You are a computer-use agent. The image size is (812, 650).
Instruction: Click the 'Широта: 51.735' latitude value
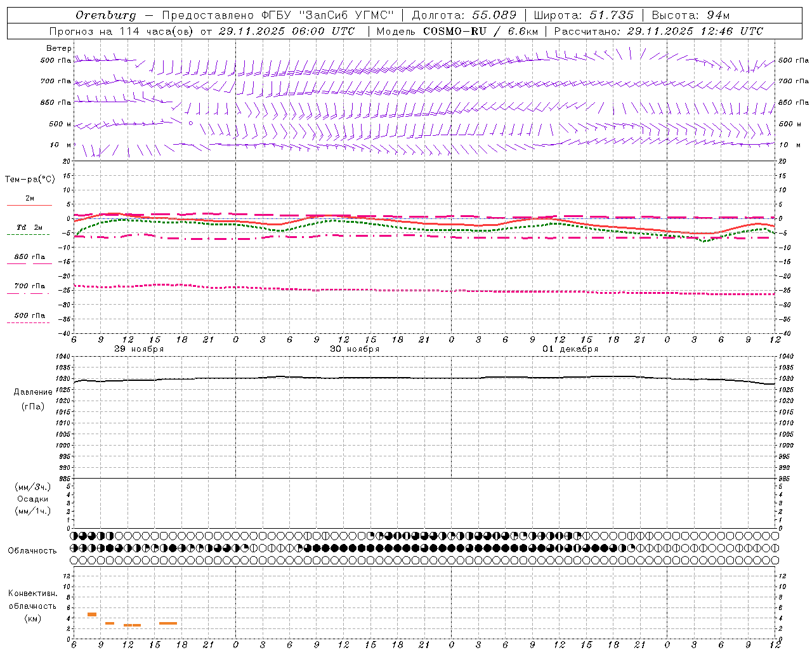point(584,15)
